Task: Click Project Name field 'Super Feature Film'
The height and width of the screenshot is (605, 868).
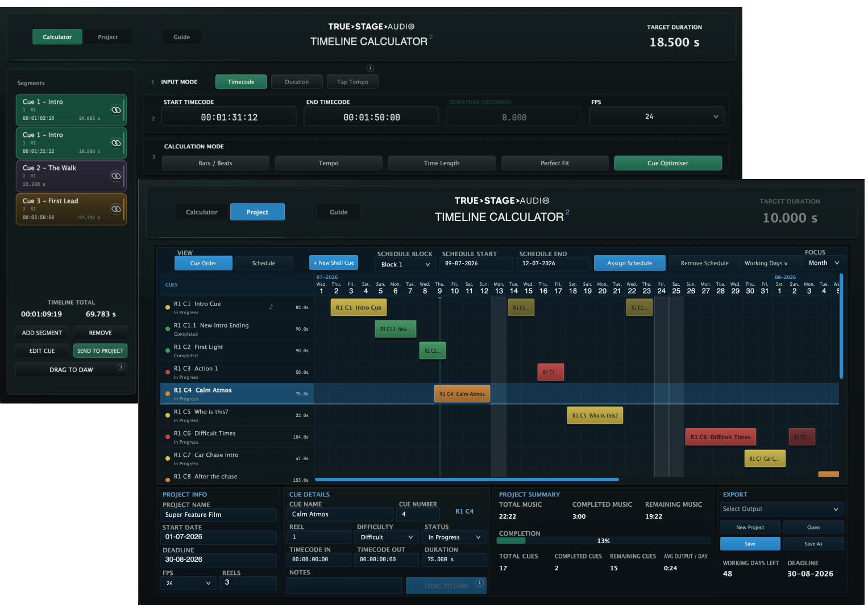Action: 218,515
